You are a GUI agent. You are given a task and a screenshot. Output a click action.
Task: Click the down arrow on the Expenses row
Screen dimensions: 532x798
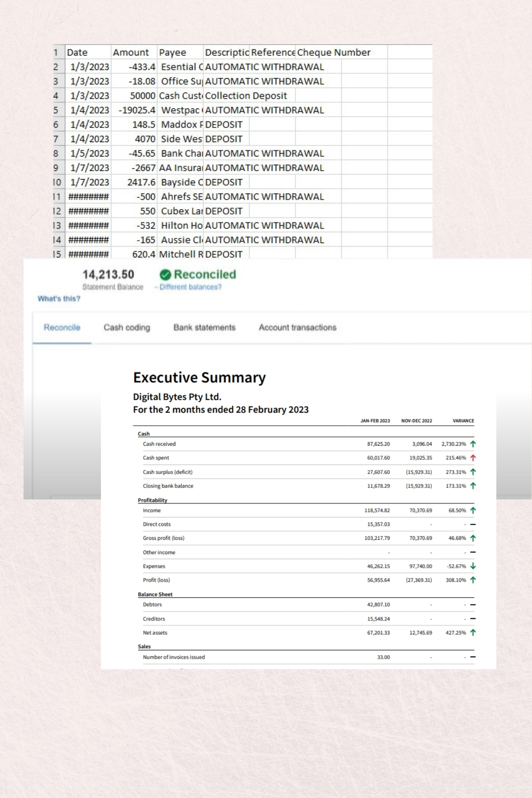[473, 566]
